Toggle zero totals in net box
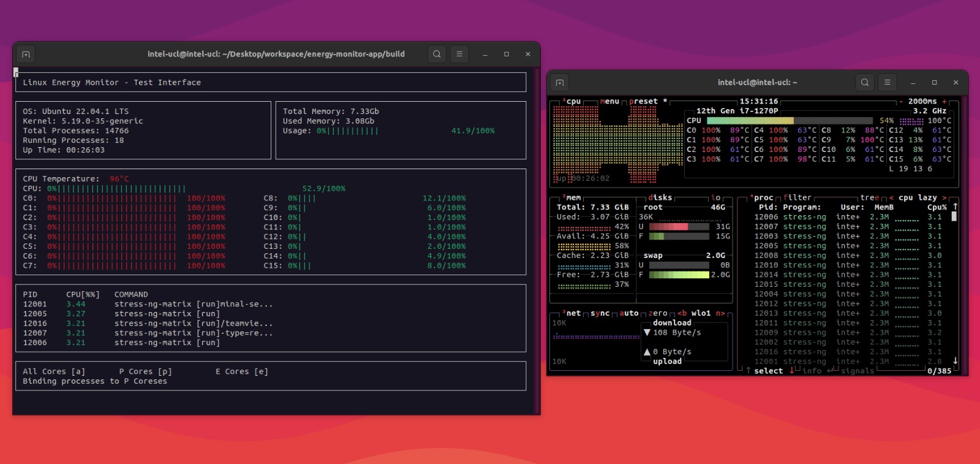The width and height of the screenshot is (980, 464). [x=658, y=313]
